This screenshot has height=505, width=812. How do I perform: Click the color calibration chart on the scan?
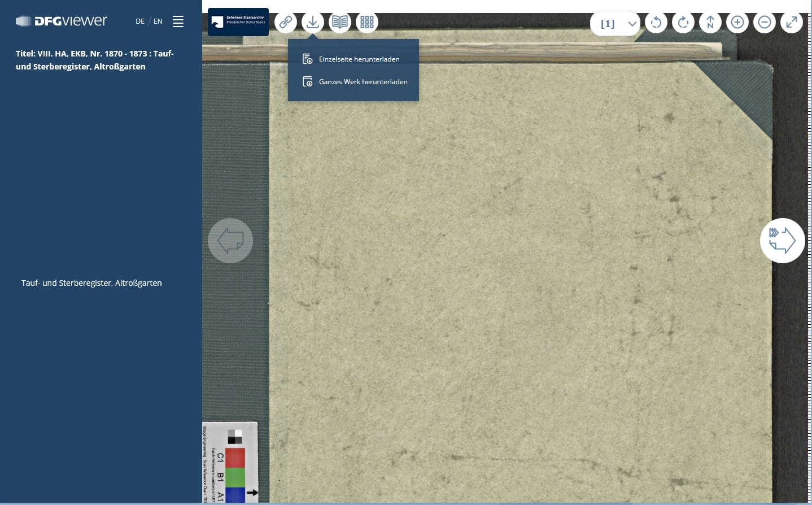click(232, 463)
